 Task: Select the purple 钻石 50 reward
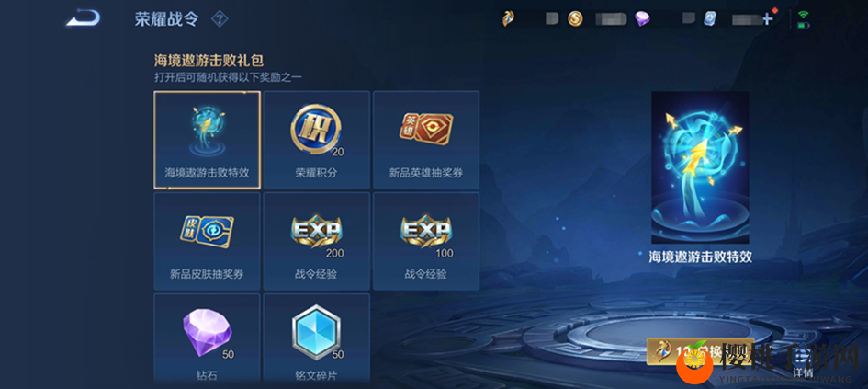[x=207, y=339]
